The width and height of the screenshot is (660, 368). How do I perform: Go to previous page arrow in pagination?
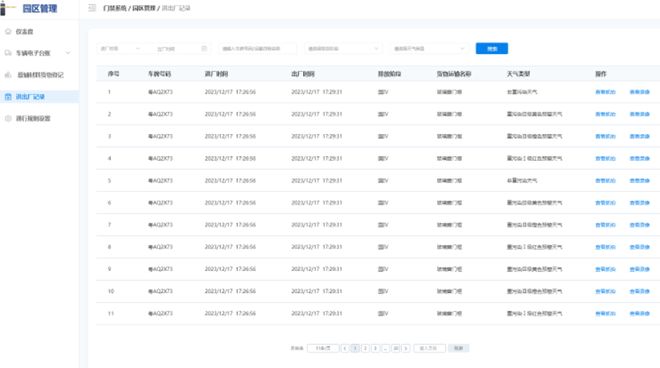click(345, 348)
